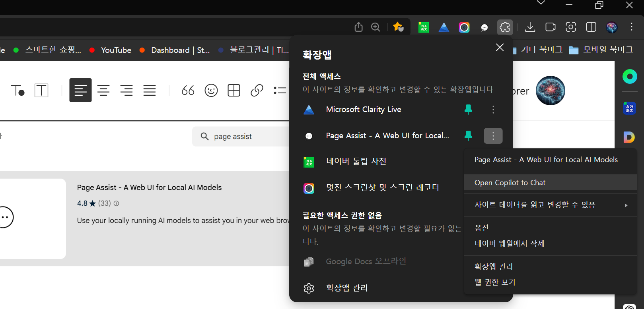Screen dimensions: 644x309
Task: Select Page Assist in extensions list
Action: [x=387, y=136]
